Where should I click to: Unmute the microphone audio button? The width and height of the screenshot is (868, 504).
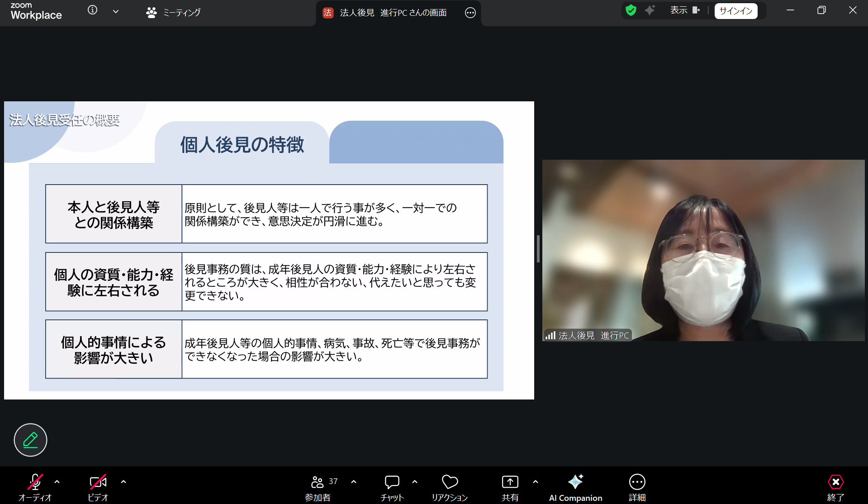coord(35,483)
